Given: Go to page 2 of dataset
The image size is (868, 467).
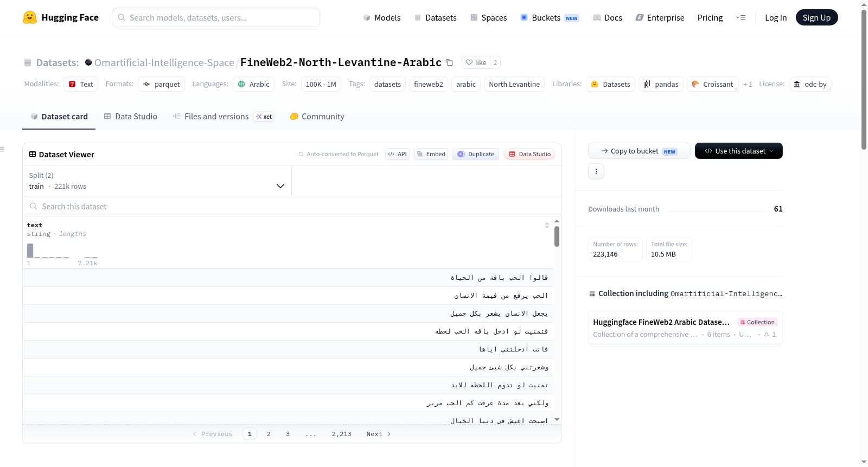Looking at the screenshot, I should tap(269, 434).
